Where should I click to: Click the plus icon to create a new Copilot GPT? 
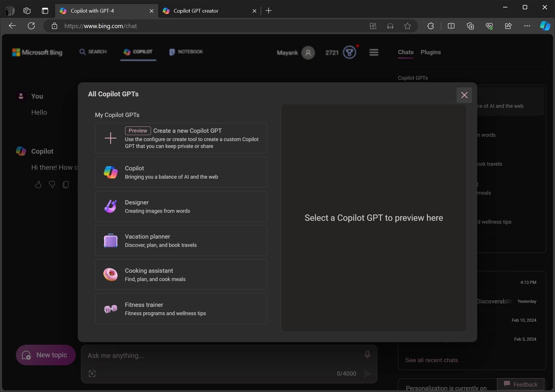coord(110,138)
